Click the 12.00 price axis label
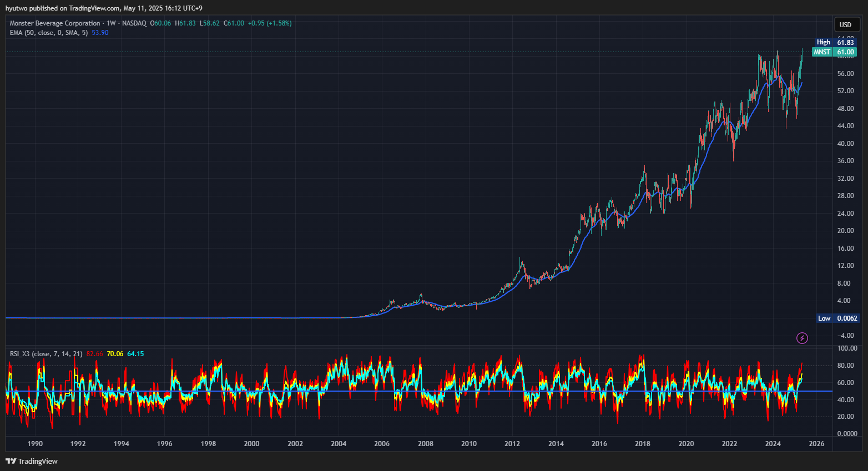 click(x=845, y=266)
